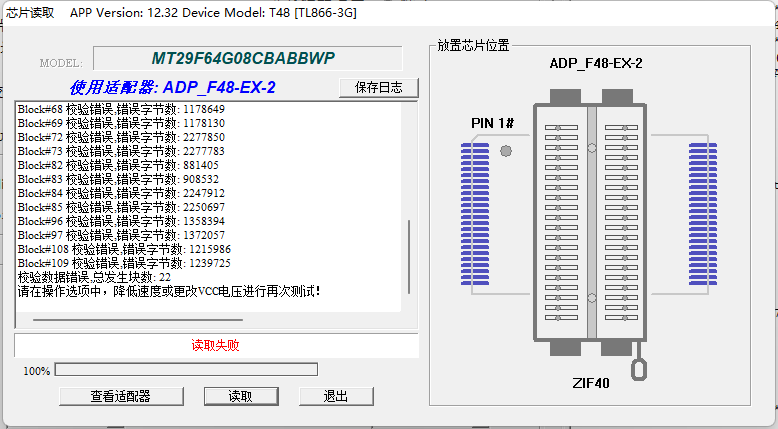Click the 读取 read button
Viewport: 778px width, 429px height.
point(240,396)
